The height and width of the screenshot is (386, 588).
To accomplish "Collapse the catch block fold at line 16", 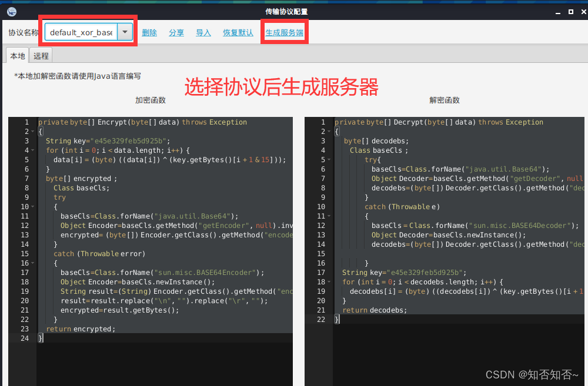I will pos(33,263).
